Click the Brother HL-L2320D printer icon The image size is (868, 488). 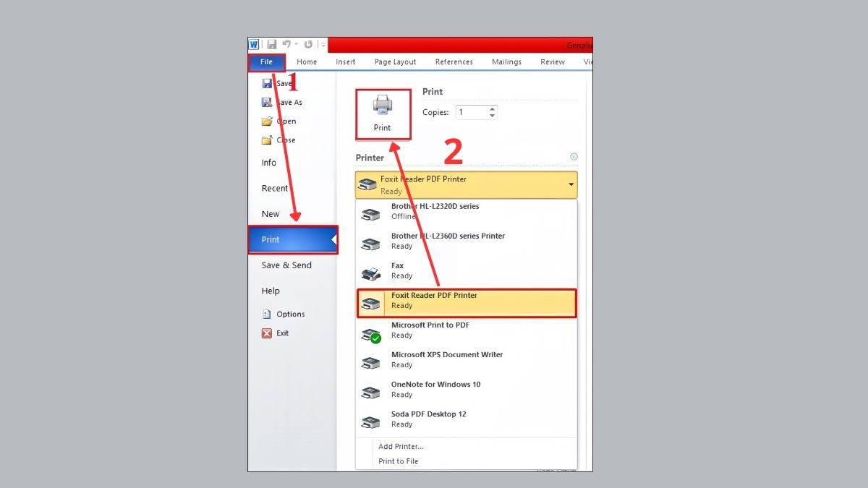tap(370, 213)
